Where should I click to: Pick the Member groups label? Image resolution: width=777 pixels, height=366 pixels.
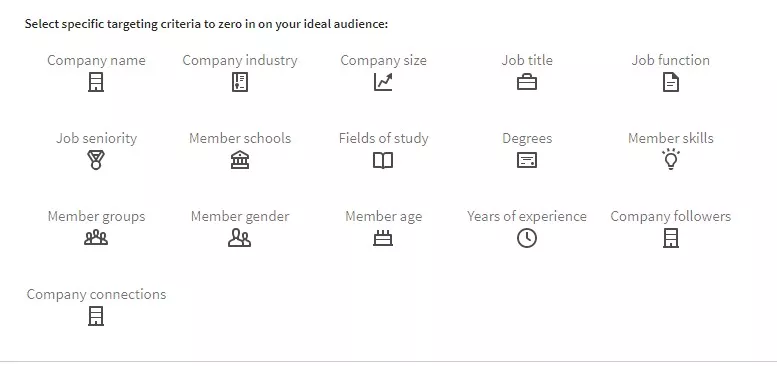point(96,216)
